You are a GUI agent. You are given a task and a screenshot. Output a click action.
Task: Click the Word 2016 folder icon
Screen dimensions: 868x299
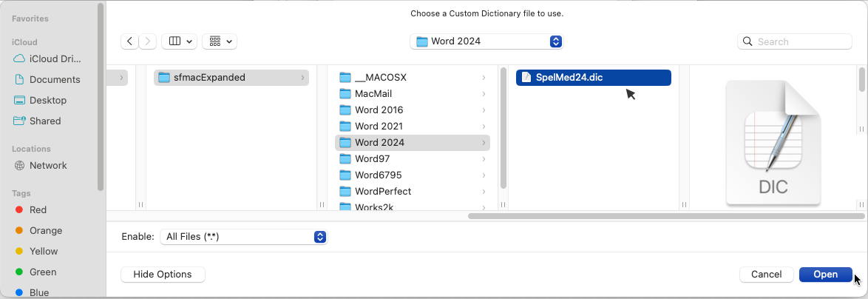coord(345,110)
